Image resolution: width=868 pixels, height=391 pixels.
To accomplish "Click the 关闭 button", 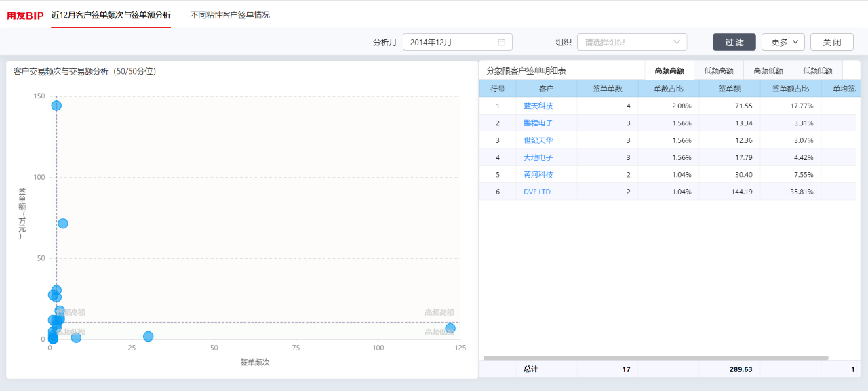I will (832, 42).
